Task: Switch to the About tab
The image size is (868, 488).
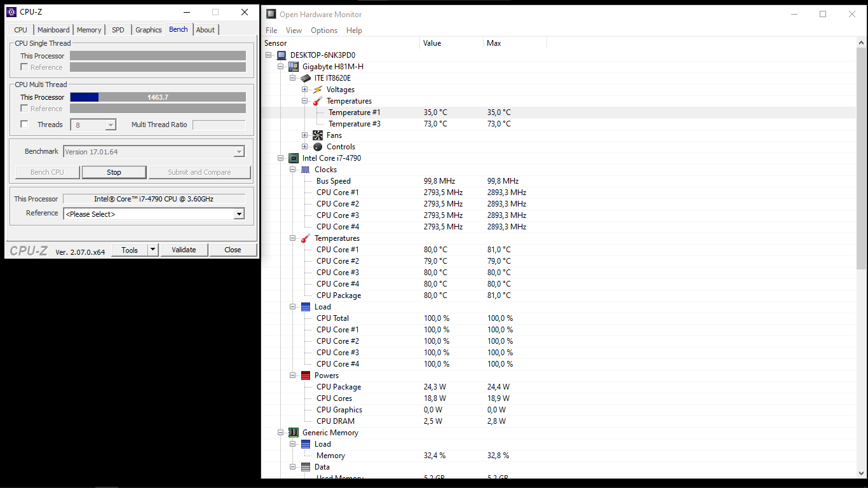Action: point(205,30)
